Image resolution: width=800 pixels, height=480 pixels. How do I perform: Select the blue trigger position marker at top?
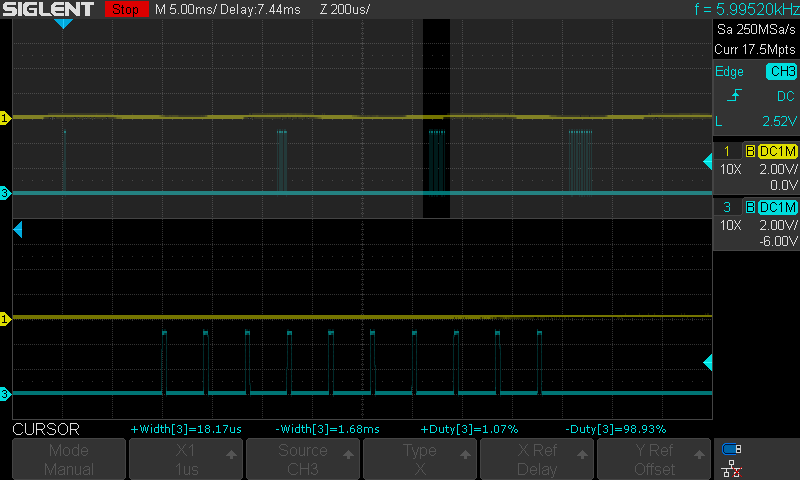[63, 23]
